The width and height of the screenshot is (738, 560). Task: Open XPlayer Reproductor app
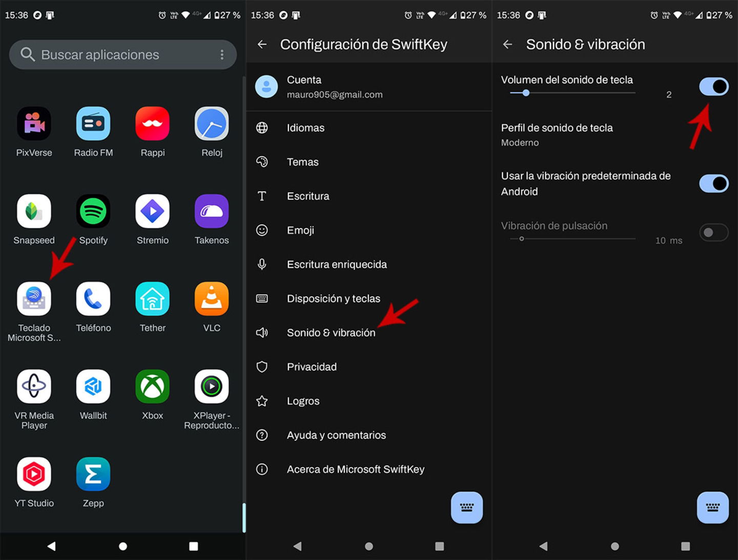tap(212, 386)
